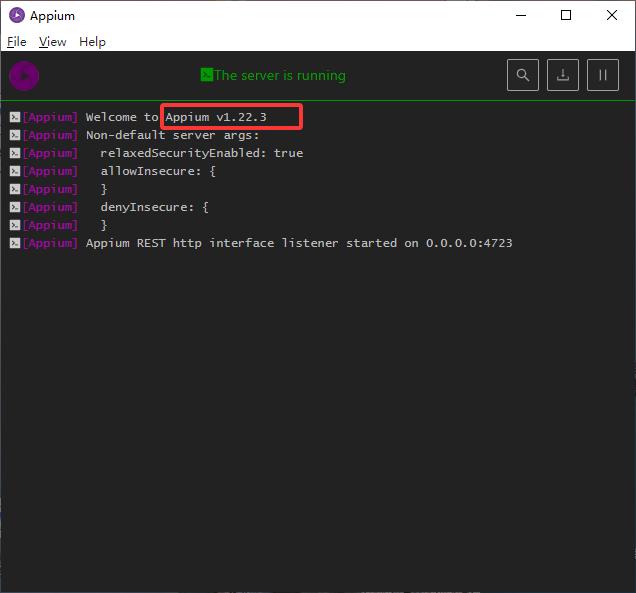This screenshot has height=593, width=636.
Task: Click the 'relaxedSecurityEnabled: true' log line
Action: coord(202,153)
